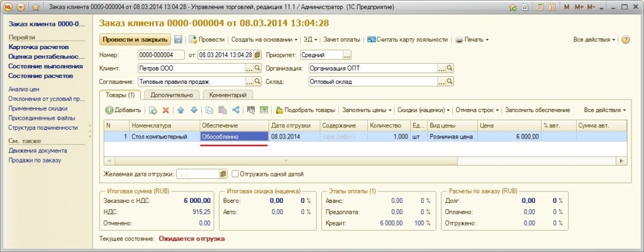Click the Провести и закрыть button
Screen dimensions: 644x252
click(135, 40)
